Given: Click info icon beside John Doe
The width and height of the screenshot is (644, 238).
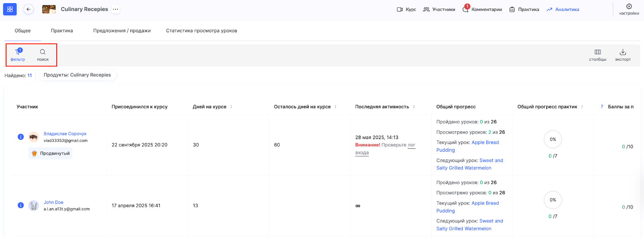Looking at the screenshot, I should click(x=21, y=205).
